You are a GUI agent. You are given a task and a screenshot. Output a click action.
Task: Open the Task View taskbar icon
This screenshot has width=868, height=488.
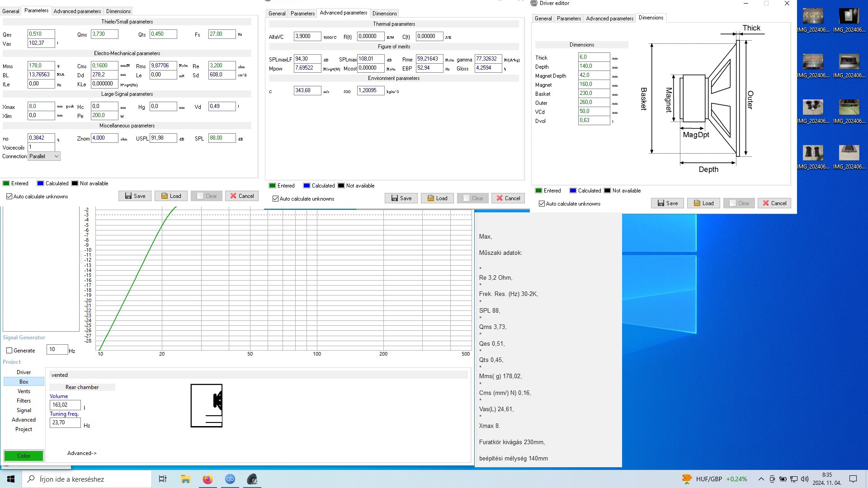pos(163,479)
